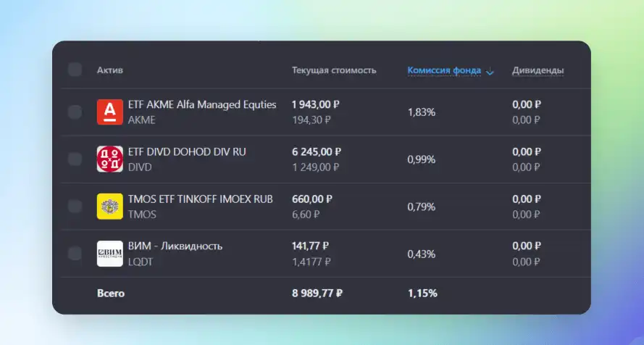Open ВИМ - Ликвидность asset
Viewport: 644px width, 345px height.
(175, 246)
